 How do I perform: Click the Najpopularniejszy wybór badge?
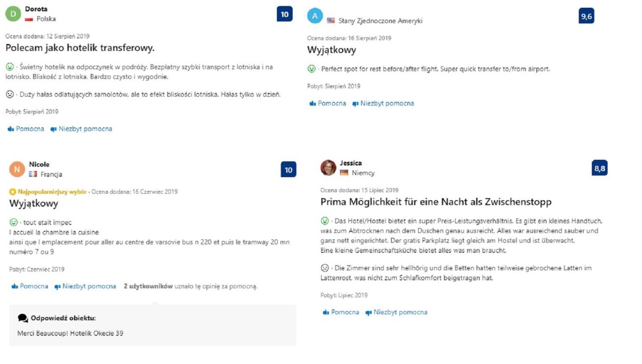click(48, 192)
